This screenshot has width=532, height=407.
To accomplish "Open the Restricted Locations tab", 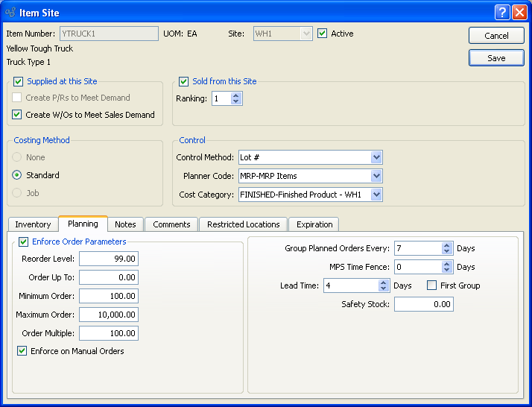I will point(243,224).
